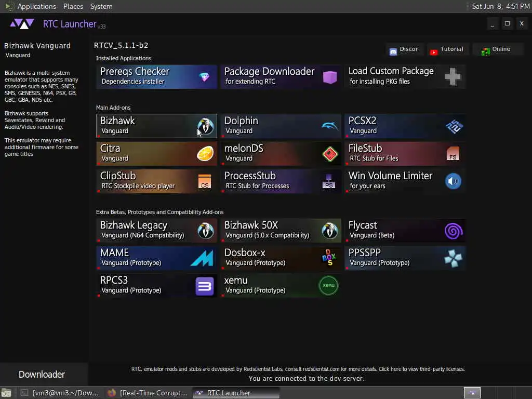532x399 pixels.
Task: Open the Applications menu
Action: (x=37, y=6)
